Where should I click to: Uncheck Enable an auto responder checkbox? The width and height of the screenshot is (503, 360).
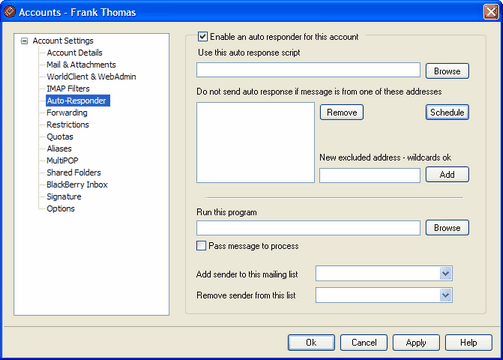pos(203,36)
